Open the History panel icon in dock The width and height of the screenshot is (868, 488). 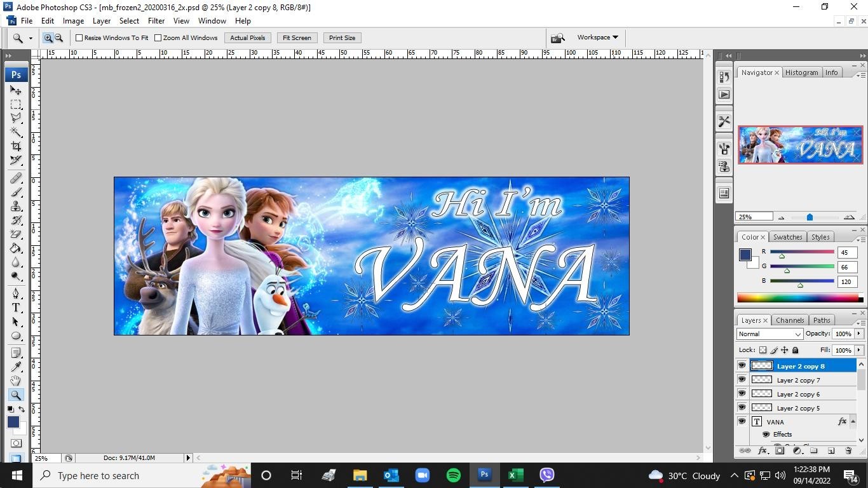pos(724,77)
